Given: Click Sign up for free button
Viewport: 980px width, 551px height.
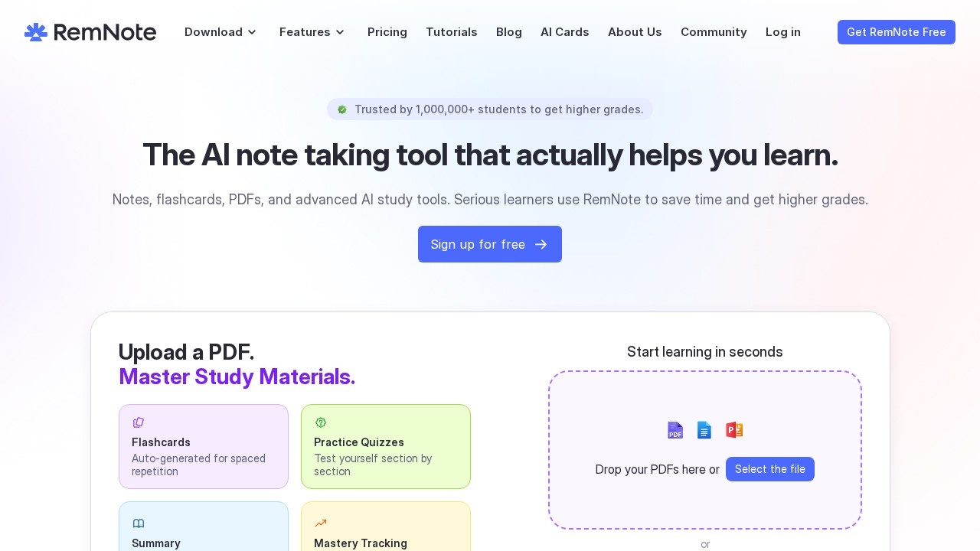Looking at the screenshot, I should click(x=490, y=244).
